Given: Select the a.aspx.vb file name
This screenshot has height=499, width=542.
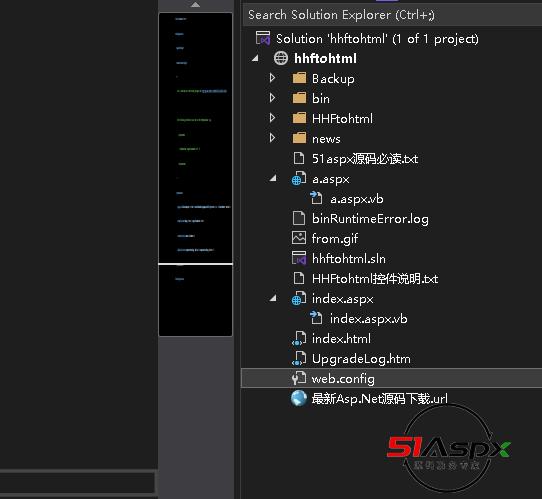Looking at the screenshot, I should click(357, 199).
